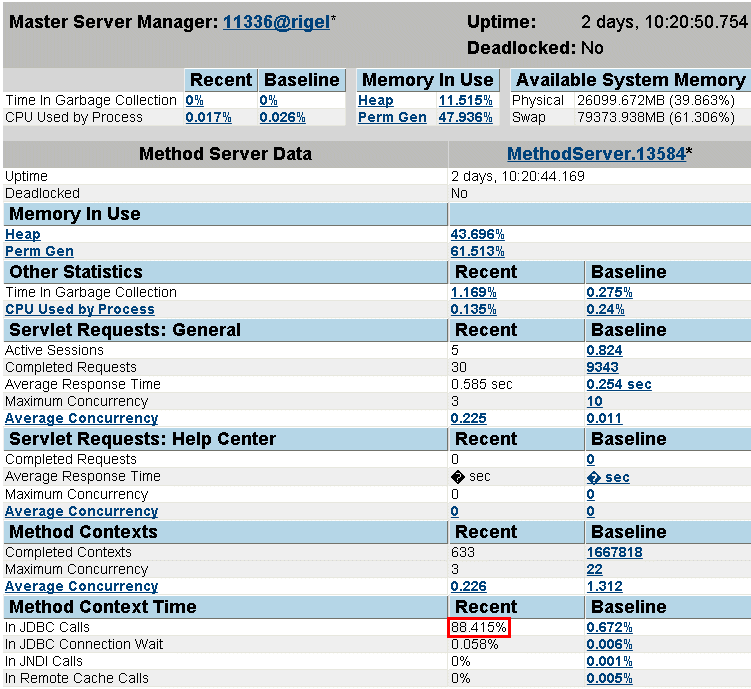Open Heap link in Method Server Data

point(23,235)
